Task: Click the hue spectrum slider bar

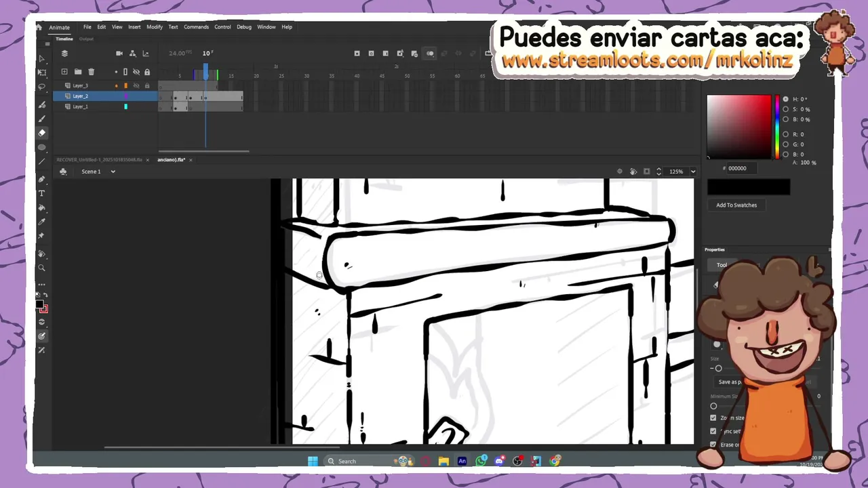Action: coord(777,127)
